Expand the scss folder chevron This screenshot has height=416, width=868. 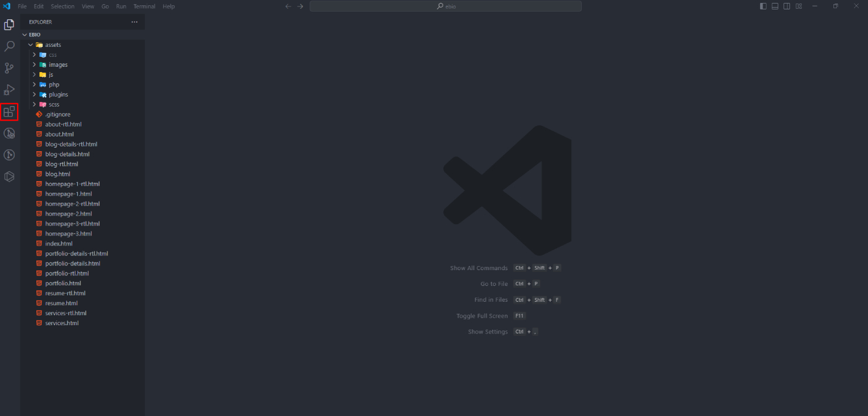(35, 104)
